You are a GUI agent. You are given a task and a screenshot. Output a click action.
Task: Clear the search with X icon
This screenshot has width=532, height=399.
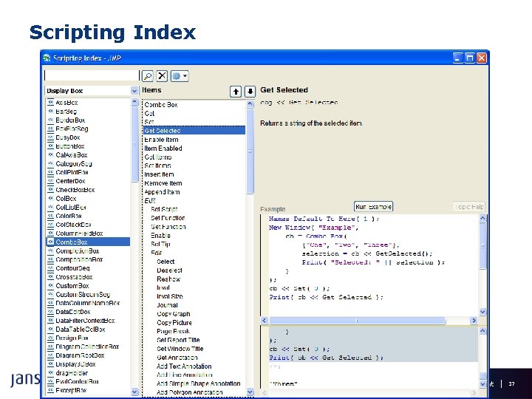pos(162,75)
